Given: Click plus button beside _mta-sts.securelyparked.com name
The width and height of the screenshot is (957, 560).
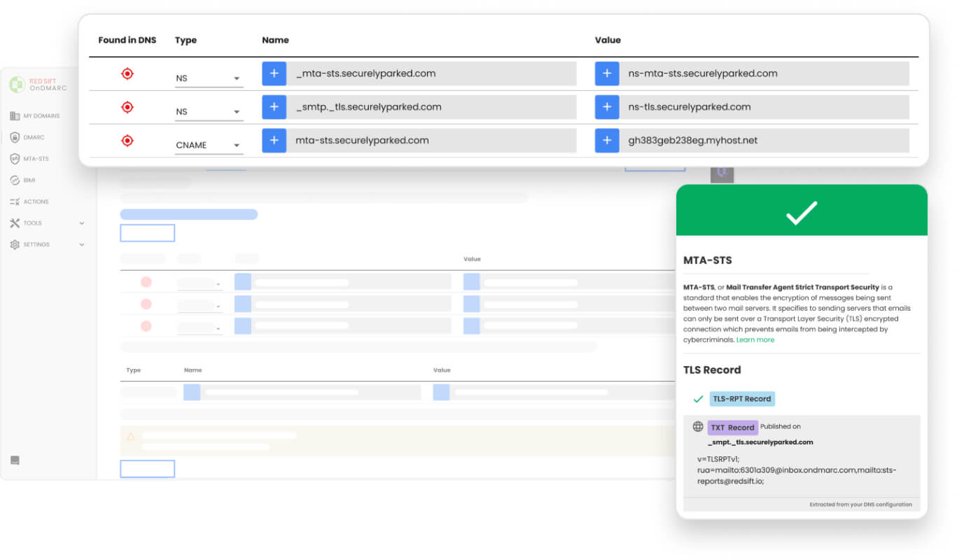Looking at the screenshot, I should tap(274, 73).
